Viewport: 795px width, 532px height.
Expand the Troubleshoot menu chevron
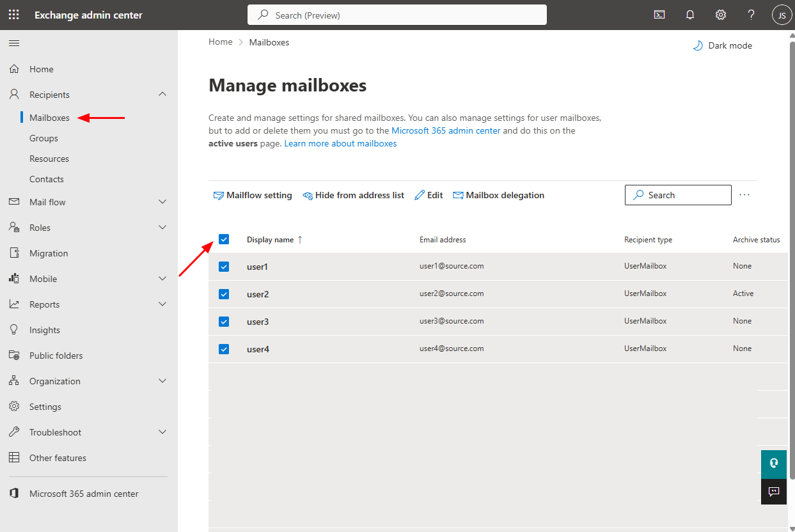(162, 432)
